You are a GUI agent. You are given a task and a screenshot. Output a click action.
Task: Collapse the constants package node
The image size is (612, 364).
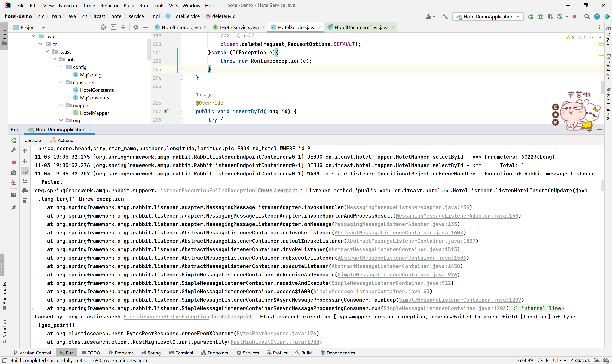pyautogui.click(x=61, y=82)
